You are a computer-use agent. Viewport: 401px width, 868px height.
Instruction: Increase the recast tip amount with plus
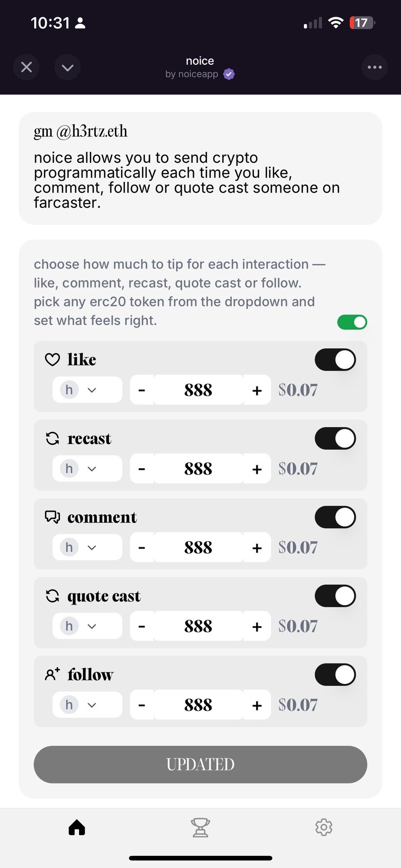pos(257,469)
